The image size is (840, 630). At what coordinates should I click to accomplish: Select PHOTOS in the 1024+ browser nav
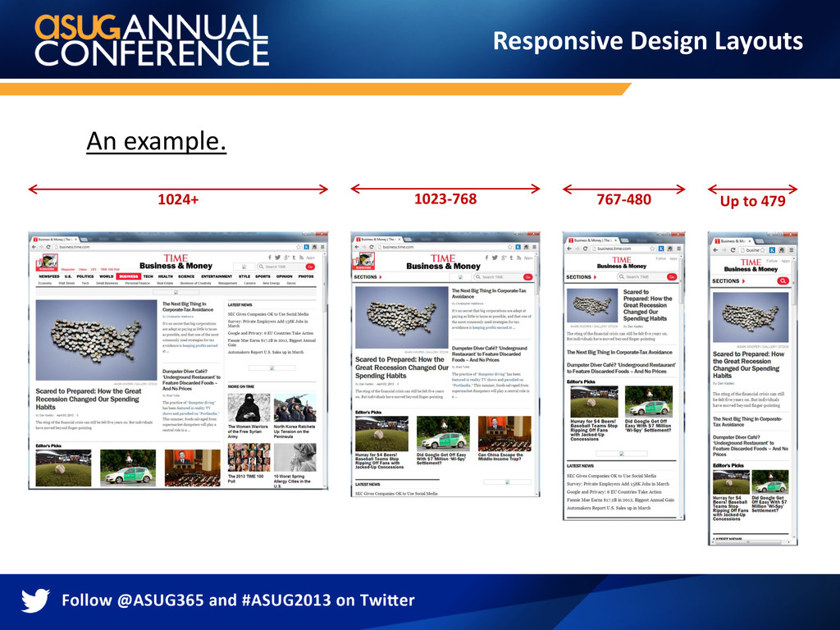click(306, 276)
